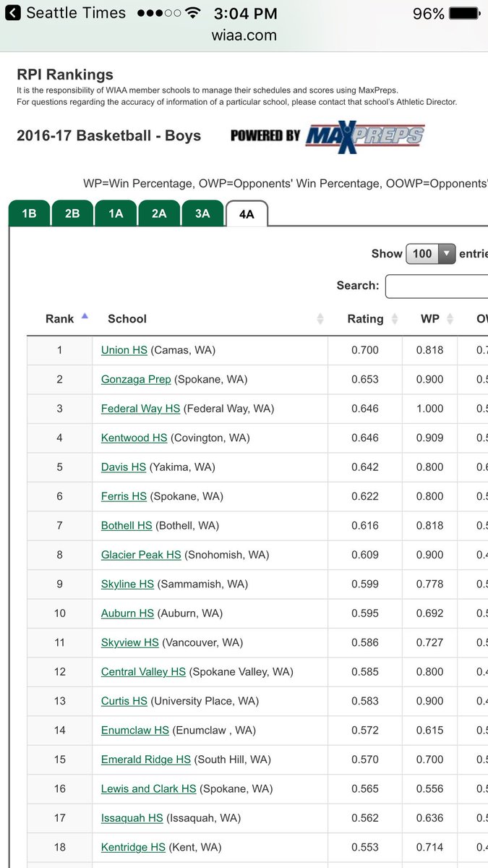Open the Davis HS link
The image size is (488, 868).
point(124,467)
